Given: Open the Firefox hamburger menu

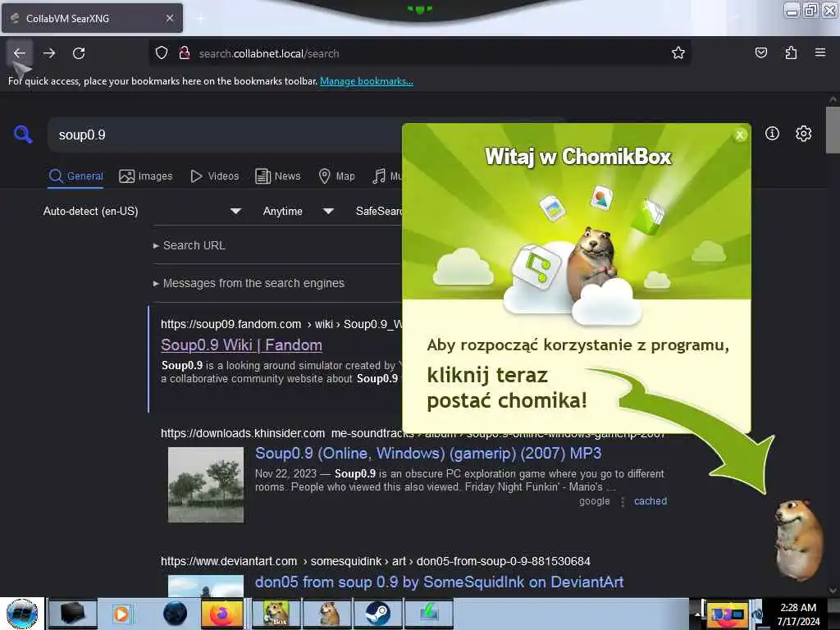Looking at the screenshot, I should (819, 52).
